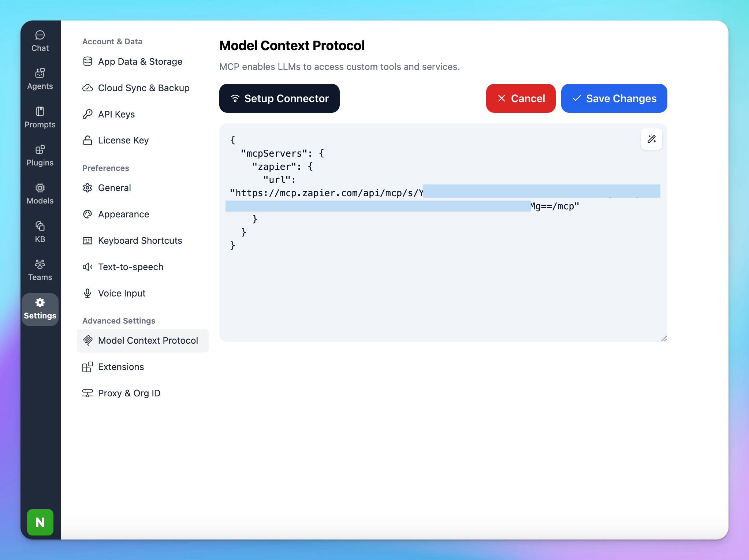749x560 pixels.
Task: Open the Plugins section
Action: [x=40, y=156]
